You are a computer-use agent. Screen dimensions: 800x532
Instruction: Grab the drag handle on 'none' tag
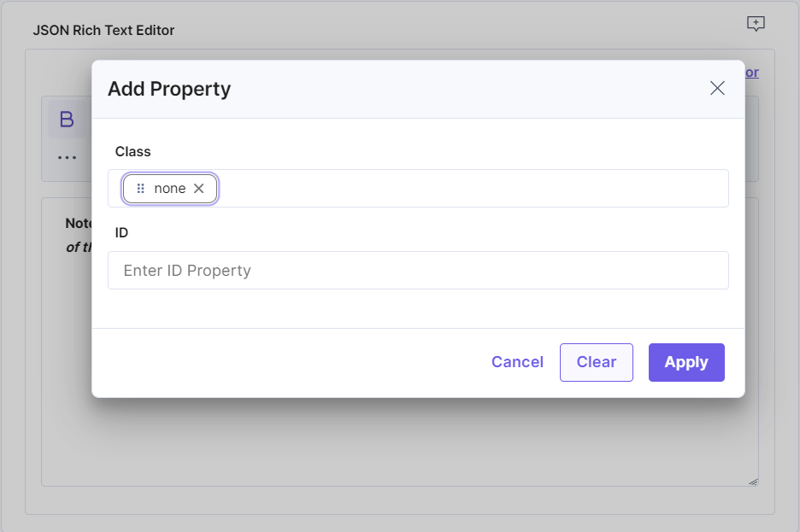[x=141, y=189]
